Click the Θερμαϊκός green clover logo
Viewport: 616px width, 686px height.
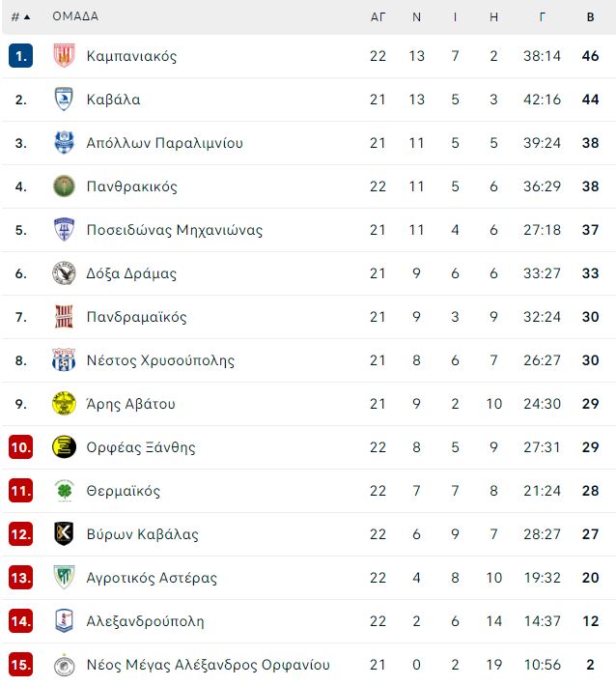(x=64, y=491)
